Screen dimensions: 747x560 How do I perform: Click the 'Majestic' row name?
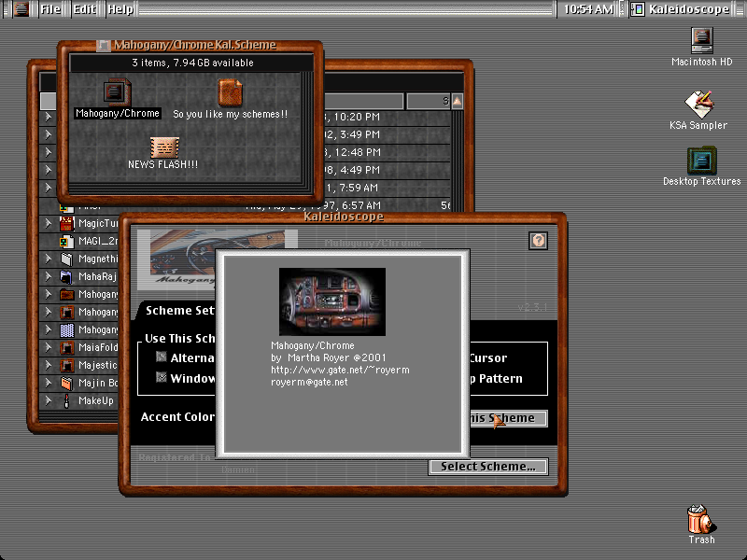[x=98, y=365]
